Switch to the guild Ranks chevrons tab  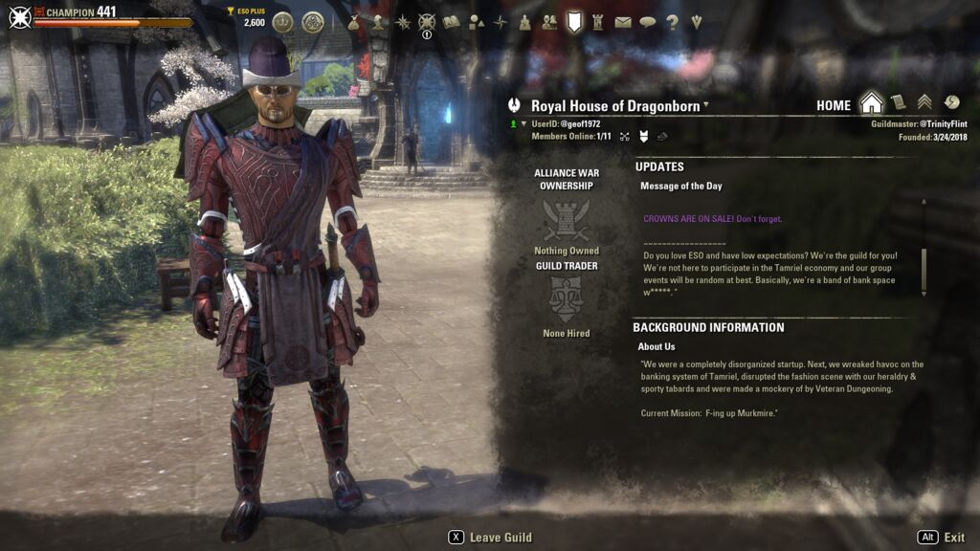coord(925,103)
